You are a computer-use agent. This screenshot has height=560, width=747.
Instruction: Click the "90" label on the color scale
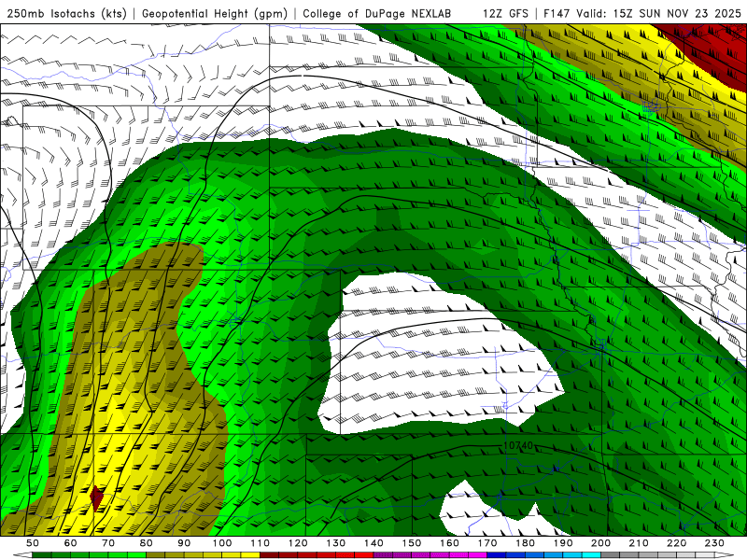[x=184, y=543]
